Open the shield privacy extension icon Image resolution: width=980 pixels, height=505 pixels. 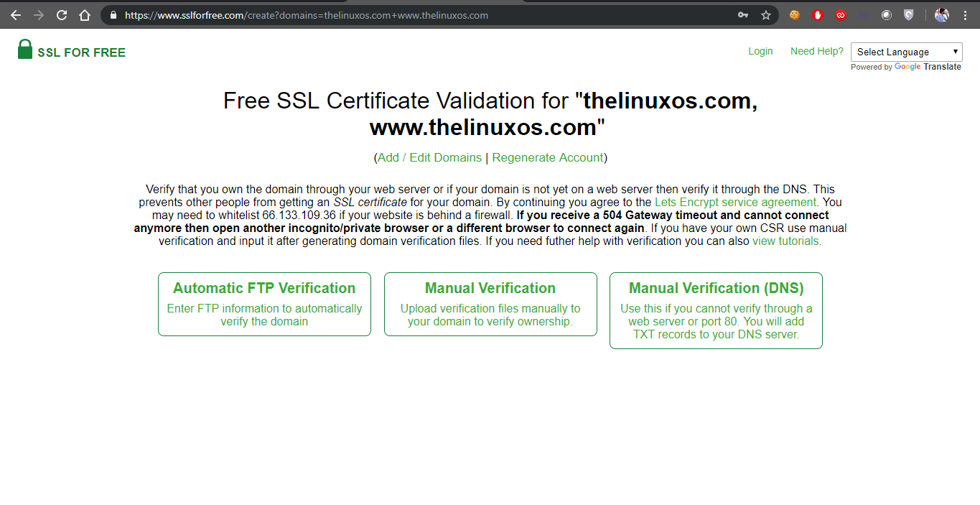coord(909,14)
